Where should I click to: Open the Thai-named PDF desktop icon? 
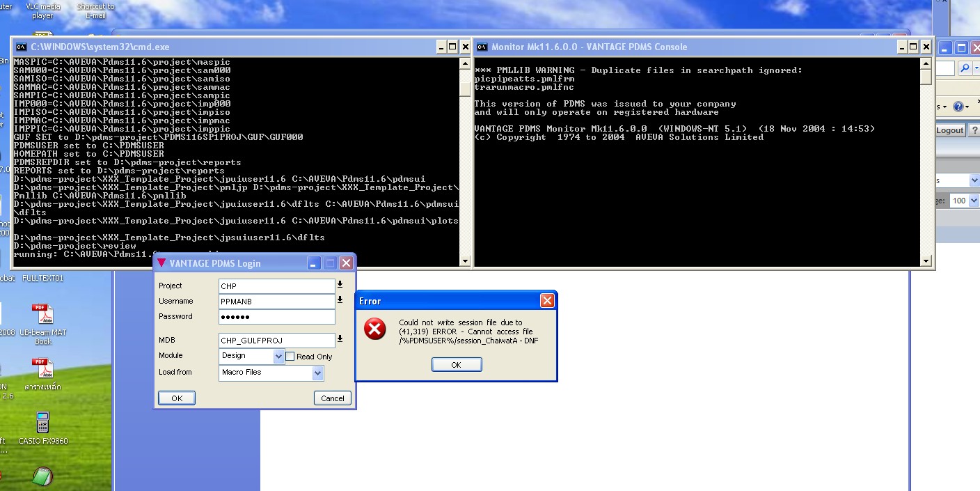coord(42,369)
